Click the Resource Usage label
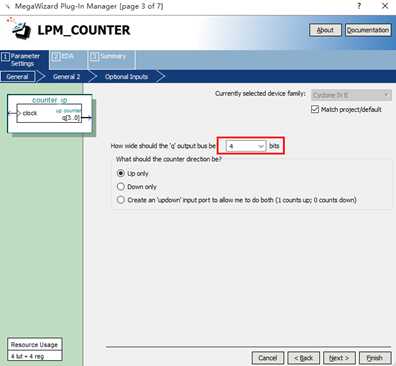The height and width of the screenshot is (366, 396). 34,345
